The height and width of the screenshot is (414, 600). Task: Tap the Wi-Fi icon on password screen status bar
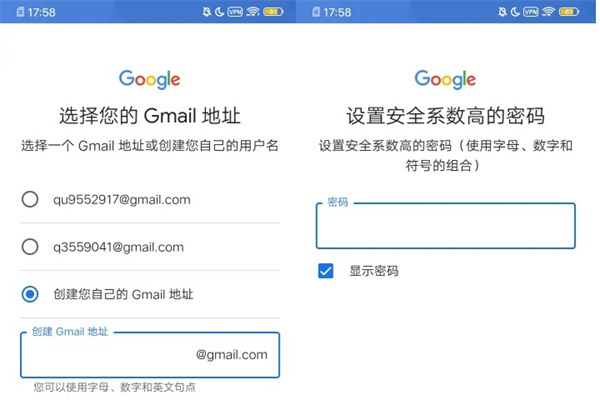click(x=549, y=12)
